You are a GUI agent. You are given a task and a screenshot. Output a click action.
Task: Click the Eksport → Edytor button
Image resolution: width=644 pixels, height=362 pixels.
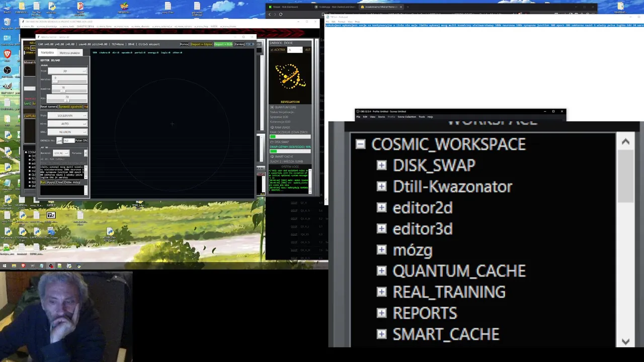click(201, 44)
